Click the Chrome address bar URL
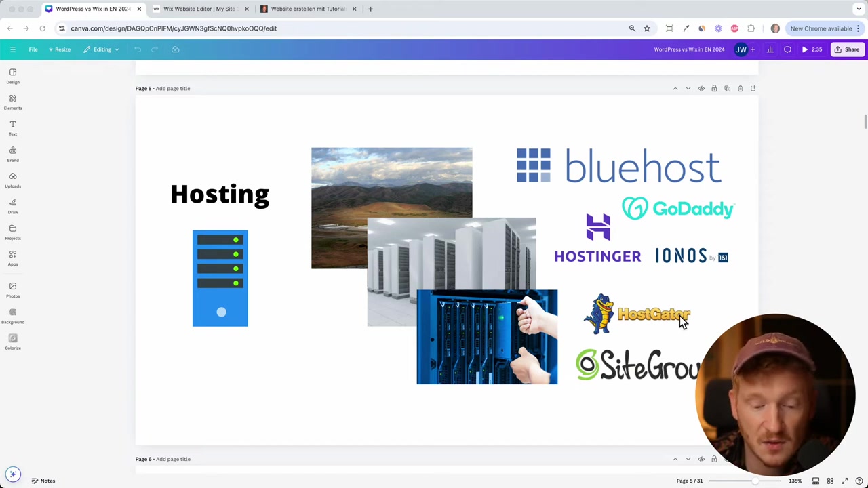The height and width of the screenshot is (488, 868). 174,28
